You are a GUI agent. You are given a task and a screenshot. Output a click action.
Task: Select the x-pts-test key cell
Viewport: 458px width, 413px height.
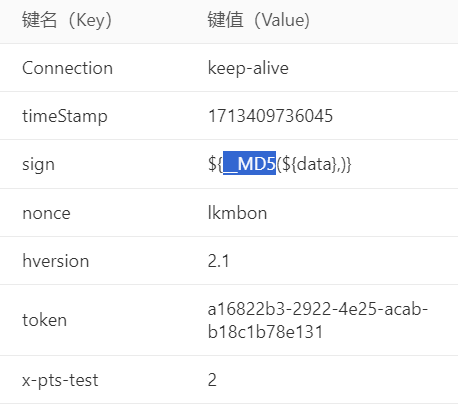pyautogui.click(x=60, y=380)
